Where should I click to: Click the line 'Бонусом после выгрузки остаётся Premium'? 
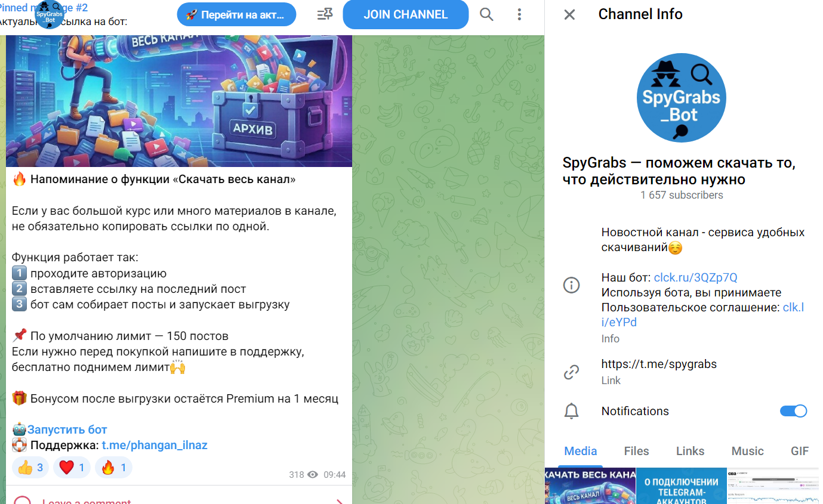point(184,398)
